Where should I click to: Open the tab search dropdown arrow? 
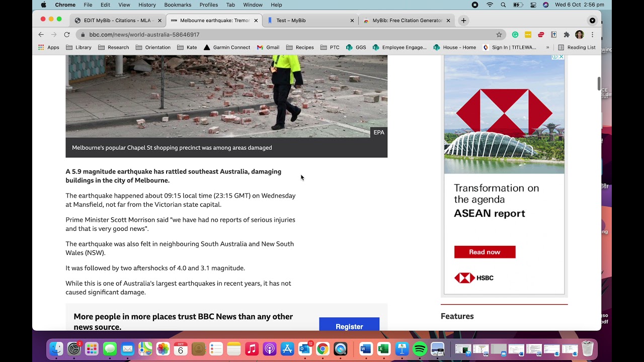point(592,21)
